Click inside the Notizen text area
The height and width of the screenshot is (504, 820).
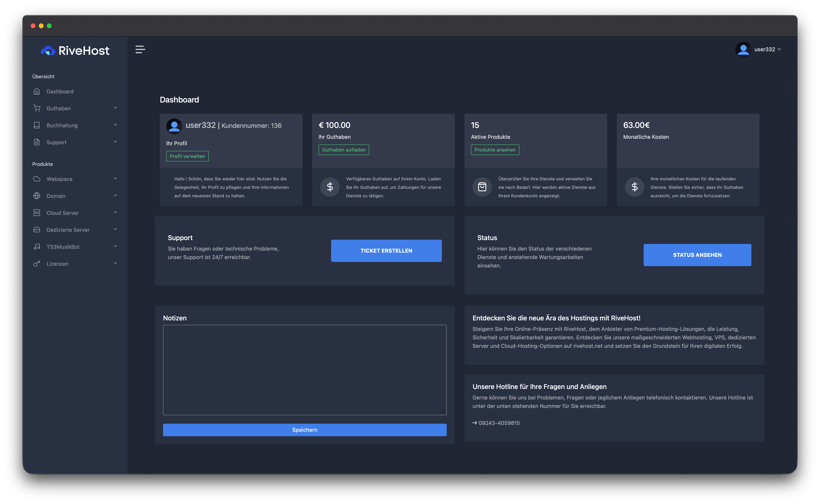coord(305,370)
